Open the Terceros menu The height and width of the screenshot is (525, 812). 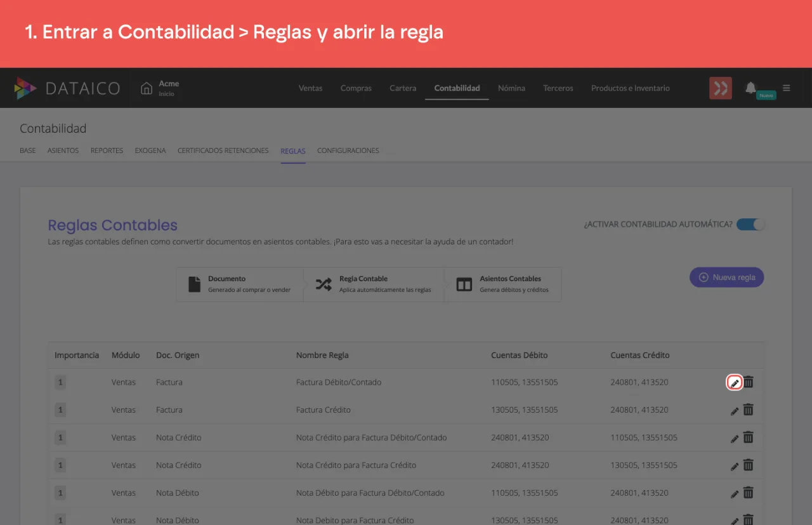click(x=558, y=88)
